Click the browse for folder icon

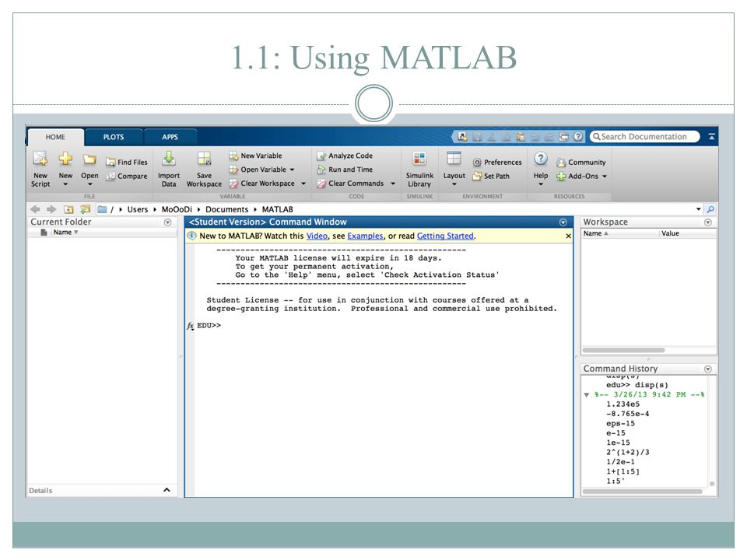click(86, 209)
